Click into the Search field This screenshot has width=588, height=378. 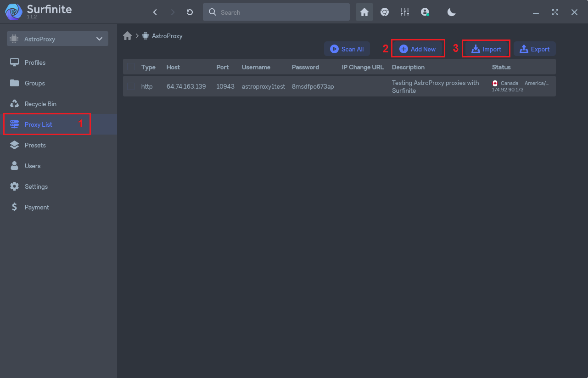[x=276, y=12]
